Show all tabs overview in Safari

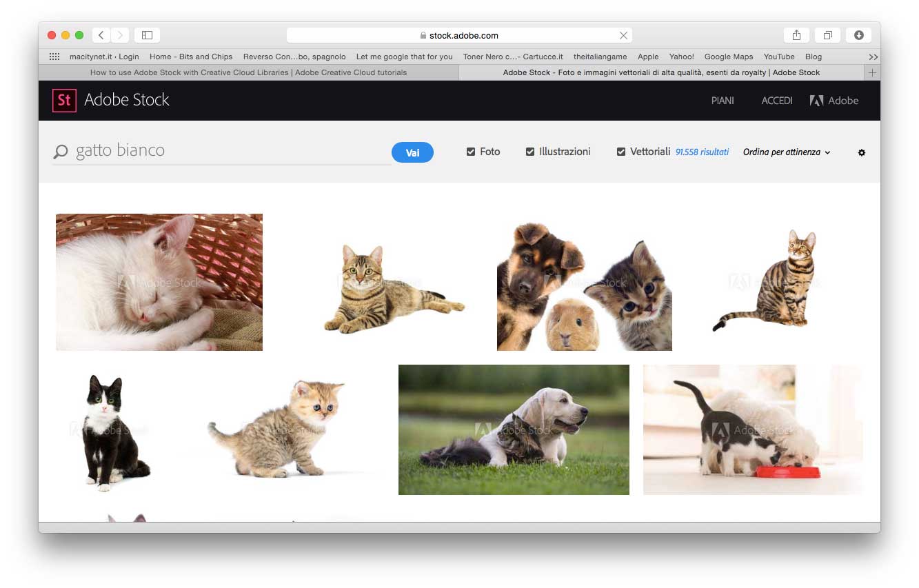click(x=827, y=35)
